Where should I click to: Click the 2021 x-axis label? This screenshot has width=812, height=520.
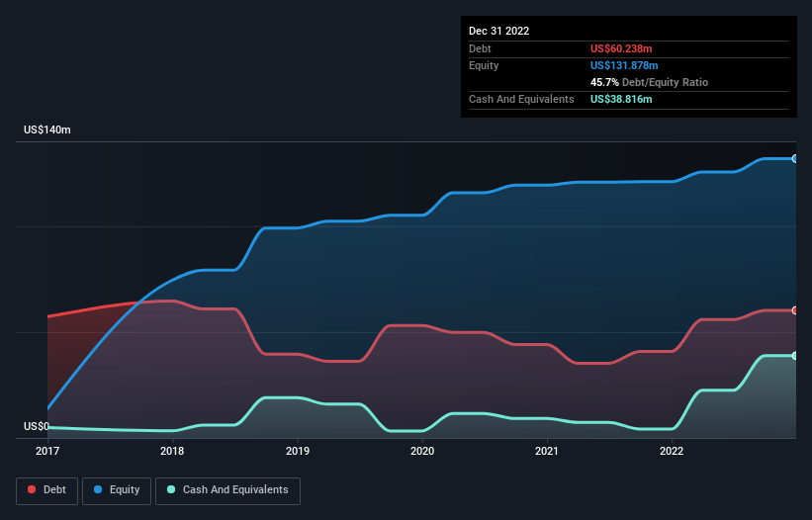click(547, 451)
